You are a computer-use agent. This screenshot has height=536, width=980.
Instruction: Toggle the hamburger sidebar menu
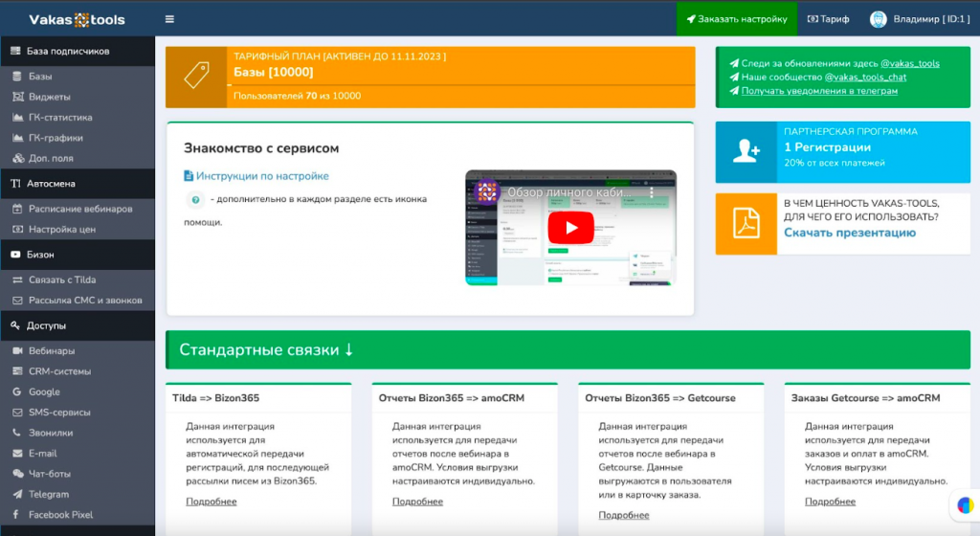coord(169,19)
